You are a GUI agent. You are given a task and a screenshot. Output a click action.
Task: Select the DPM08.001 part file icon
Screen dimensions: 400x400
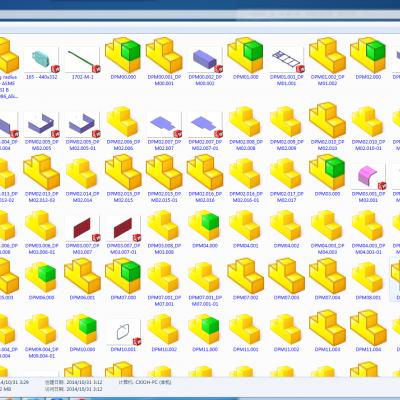[368, 277]
